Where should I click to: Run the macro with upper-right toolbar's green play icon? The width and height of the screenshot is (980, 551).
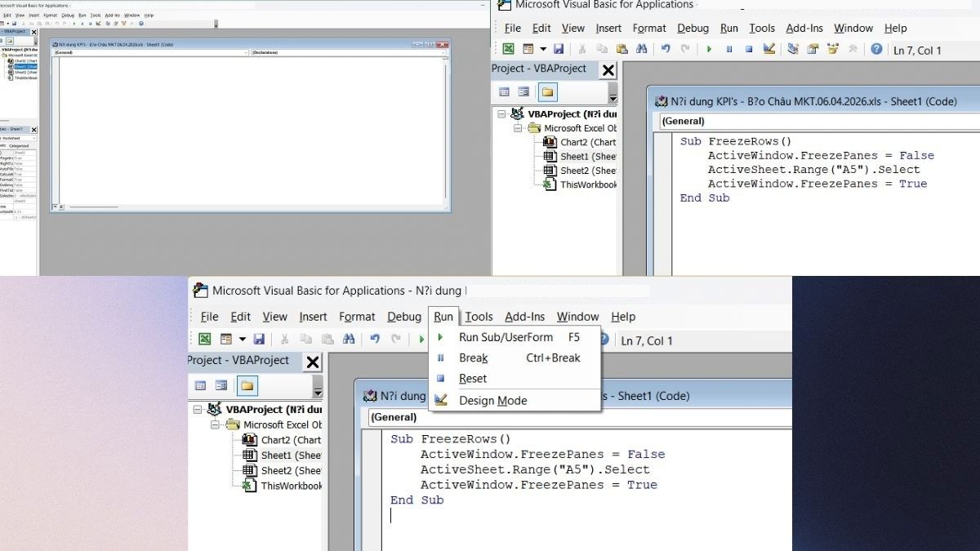[709, 49]
